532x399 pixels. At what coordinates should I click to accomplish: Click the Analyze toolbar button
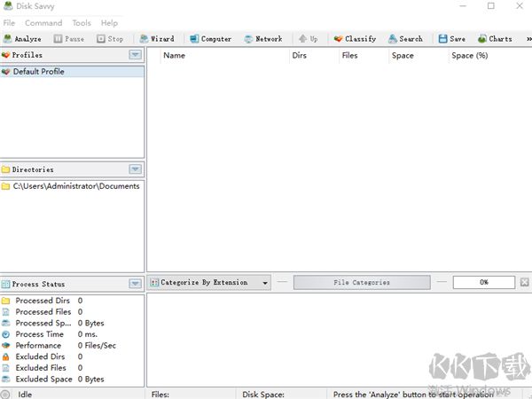click(x=22, y=39)
